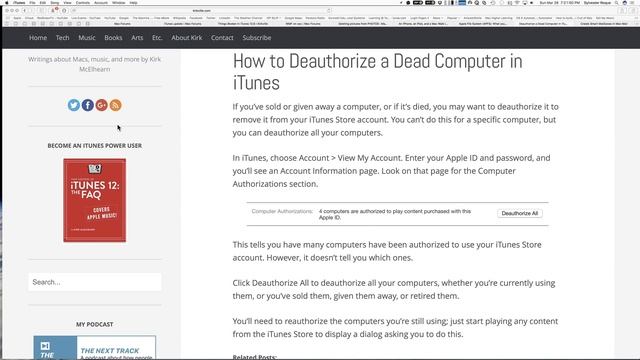
Task: Open the Books navigation link
Action: (113, 38)
